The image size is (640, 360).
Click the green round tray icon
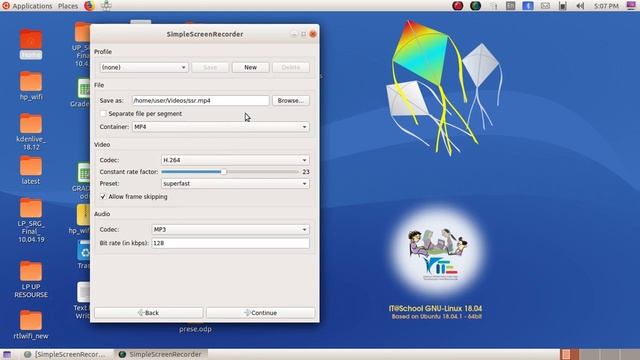click(475, 6)
